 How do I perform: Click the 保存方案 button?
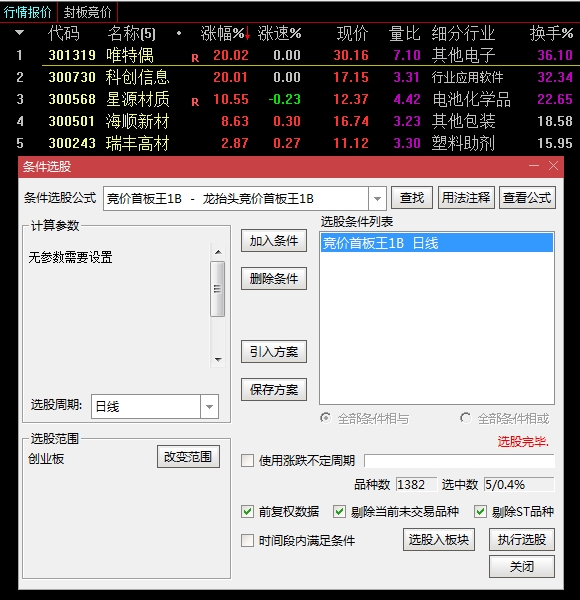[x=274, y=390]
